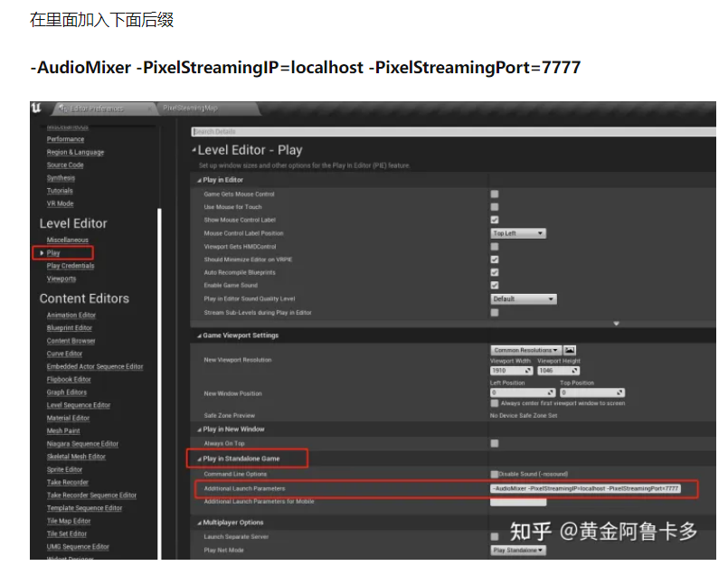Uncheck Show Mouse Control Label
The image size is (728, 585).
click(495, 220)
